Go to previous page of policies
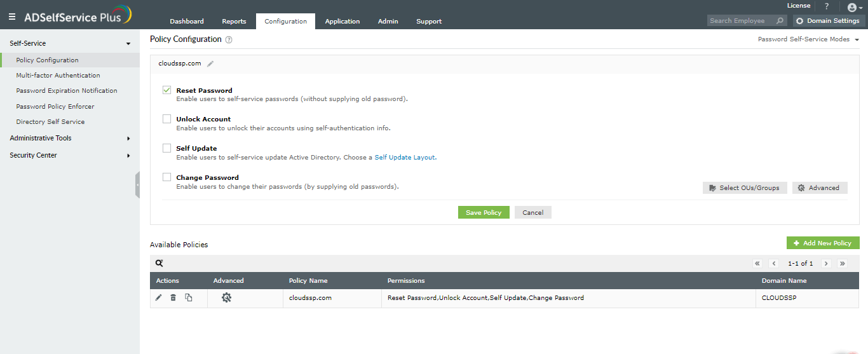 (x=774, y=263)
